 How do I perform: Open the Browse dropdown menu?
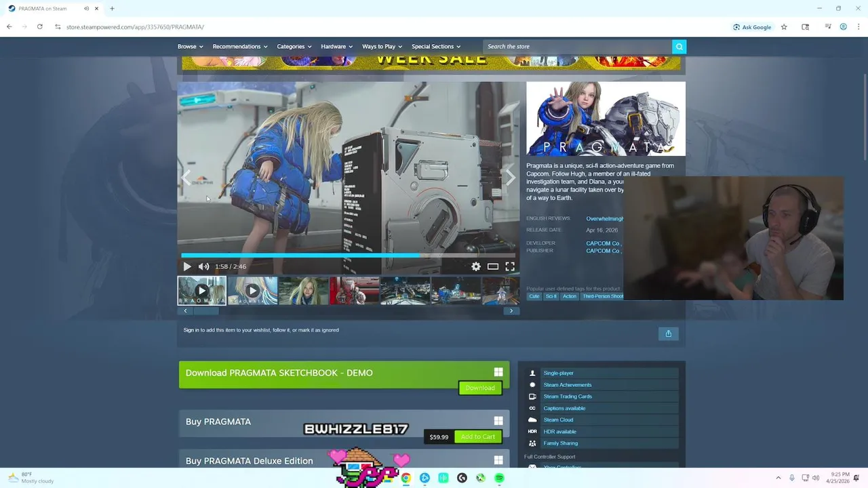click(x=190, y=46)
